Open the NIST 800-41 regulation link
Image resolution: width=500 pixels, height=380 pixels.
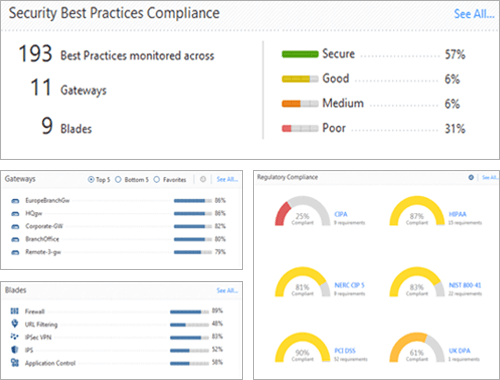tap(465, 285)
